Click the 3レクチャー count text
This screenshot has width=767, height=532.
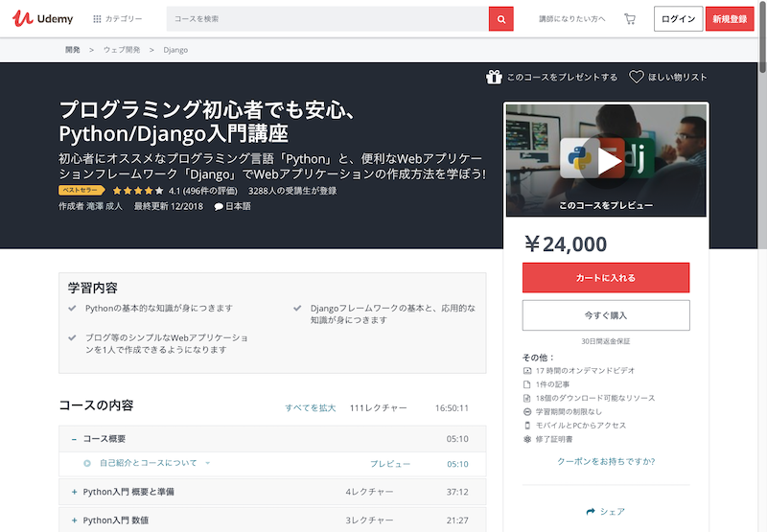point(369,520)
